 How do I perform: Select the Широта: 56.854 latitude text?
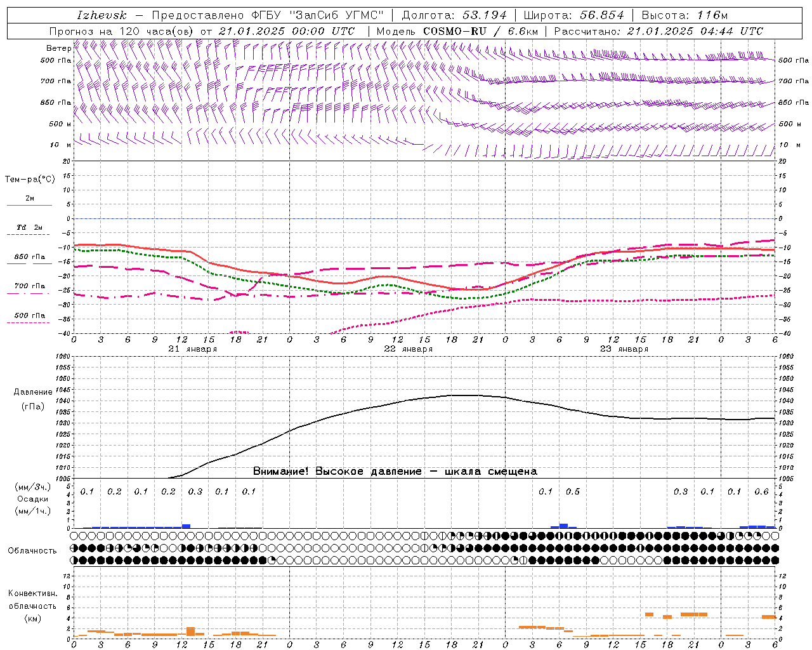point(574,15)
